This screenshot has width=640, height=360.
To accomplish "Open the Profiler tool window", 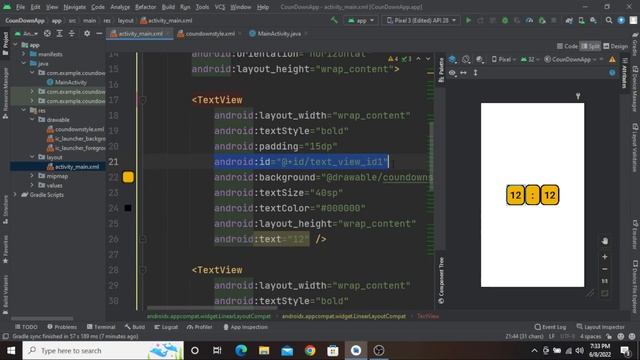I will coord(200,327).
